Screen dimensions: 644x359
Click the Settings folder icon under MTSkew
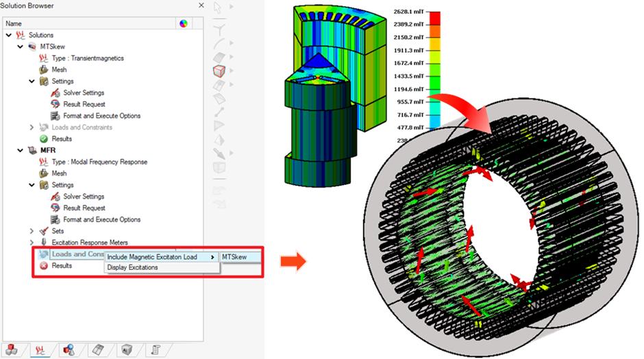point(44,81)
